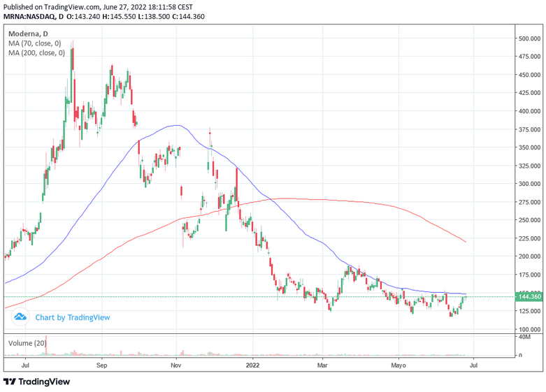The height and width of the screenshot is (392, 546).
Task: Click the low value L:138.500 in header
Action: pos(155,16)
